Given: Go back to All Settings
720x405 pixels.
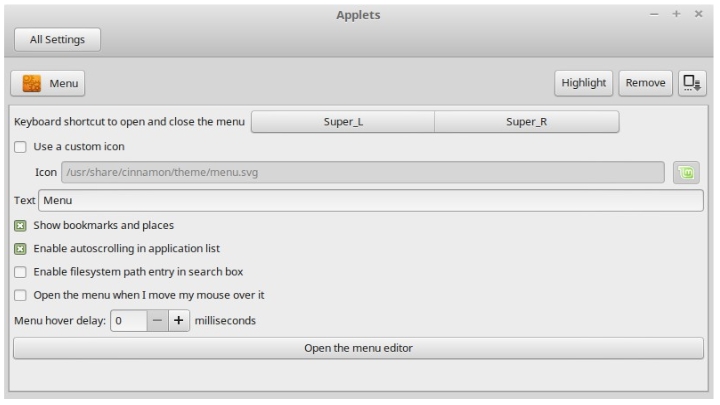Looking at the screenshot, I should (57, 40).
